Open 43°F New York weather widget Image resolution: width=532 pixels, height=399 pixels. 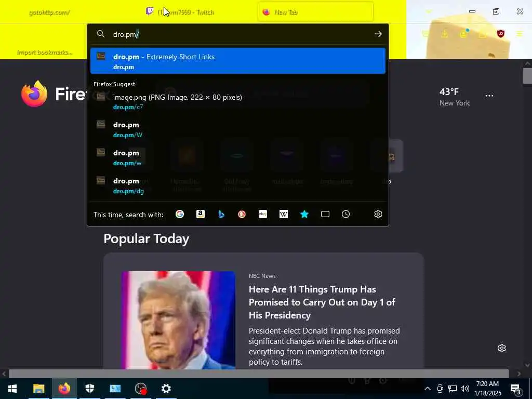(x=455, y=97)
